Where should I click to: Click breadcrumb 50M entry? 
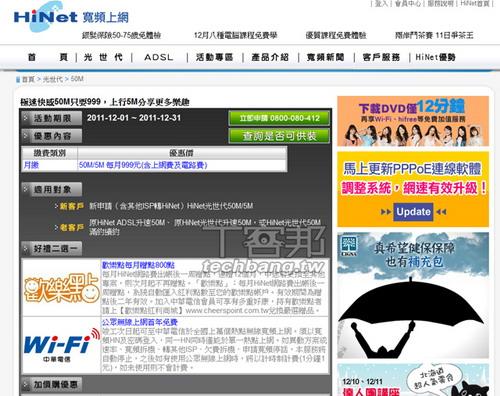[77, 79]
